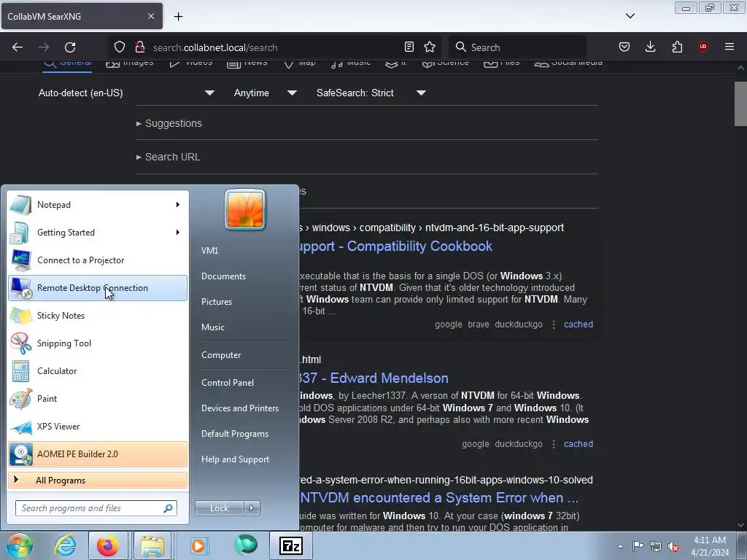Open the Anytime time range dropdown

[x=265, y=93]
